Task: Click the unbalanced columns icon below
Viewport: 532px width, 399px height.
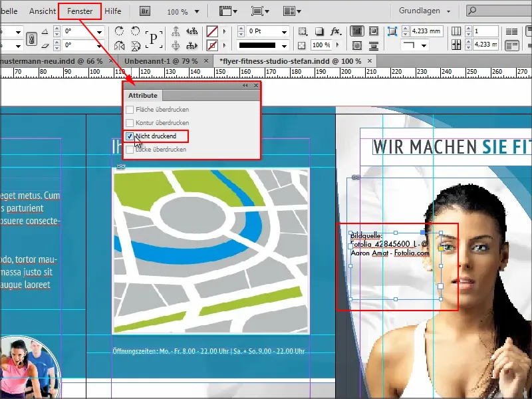Action: [511, 45]
